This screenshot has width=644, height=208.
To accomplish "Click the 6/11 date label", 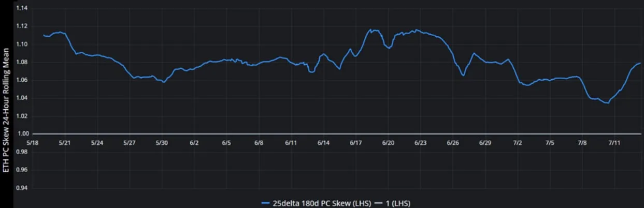I will (291, 142).
